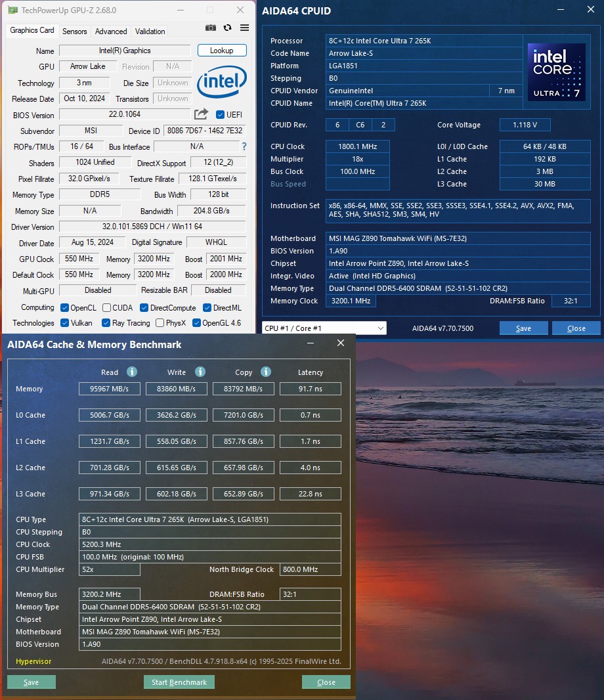
Task: Toggle the Ray Tracing checkbox
Action: (106, 323)
